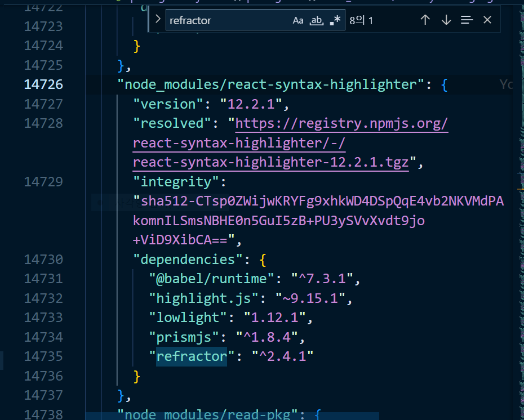
Task: Click the "resolved" key
Action: 172,123
